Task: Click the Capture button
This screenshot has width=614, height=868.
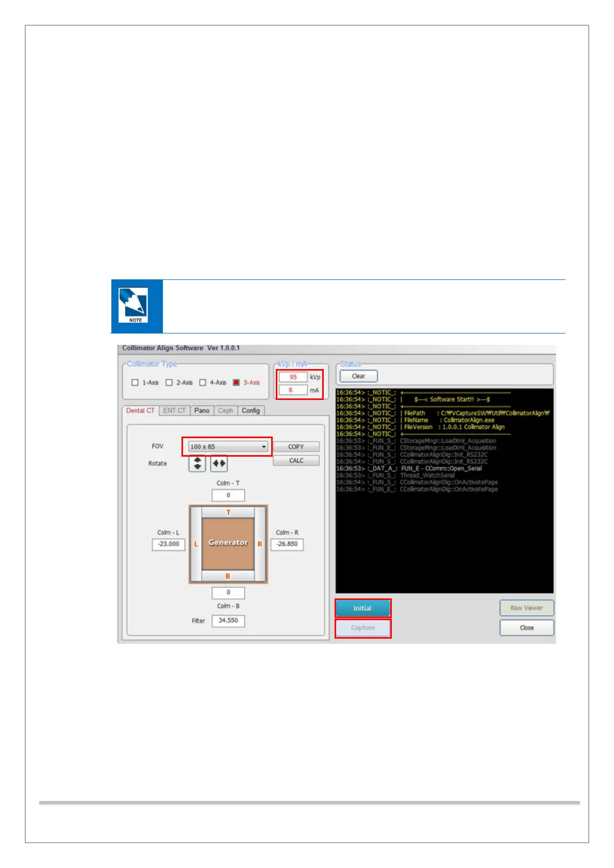Action: coord(363,628)
